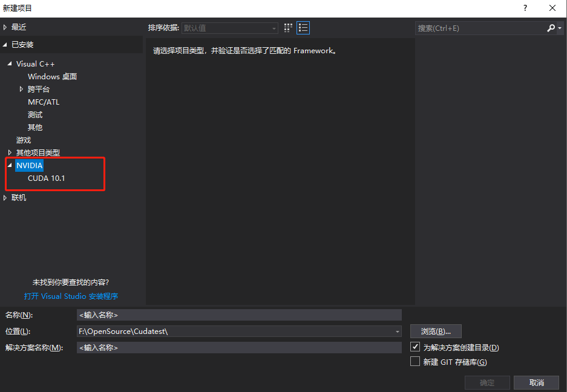This screenshot has width=567, height=392.
Task: Open Visual Studio installer link
Action: [x=71, y=296]
